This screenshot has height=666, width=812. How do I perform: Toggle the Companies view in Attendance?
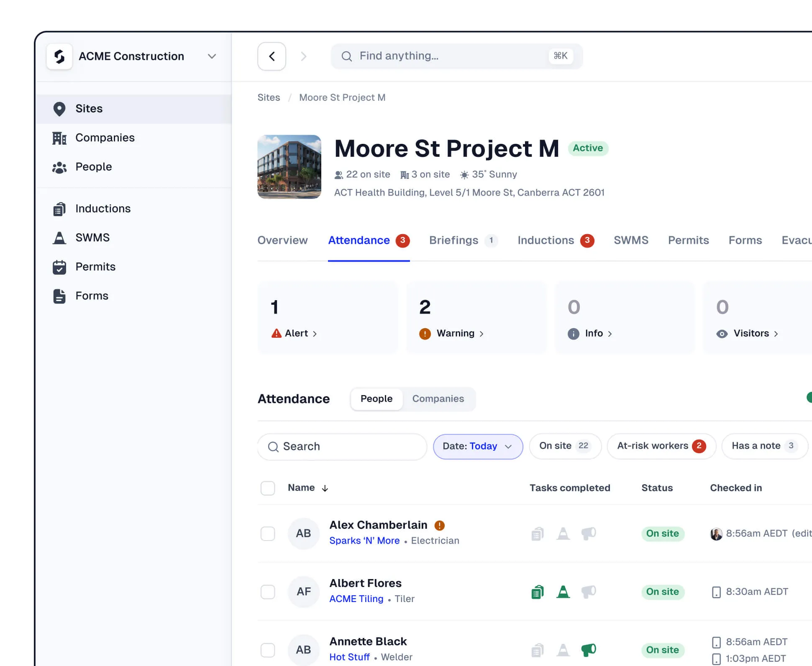[x=438, y=398]
